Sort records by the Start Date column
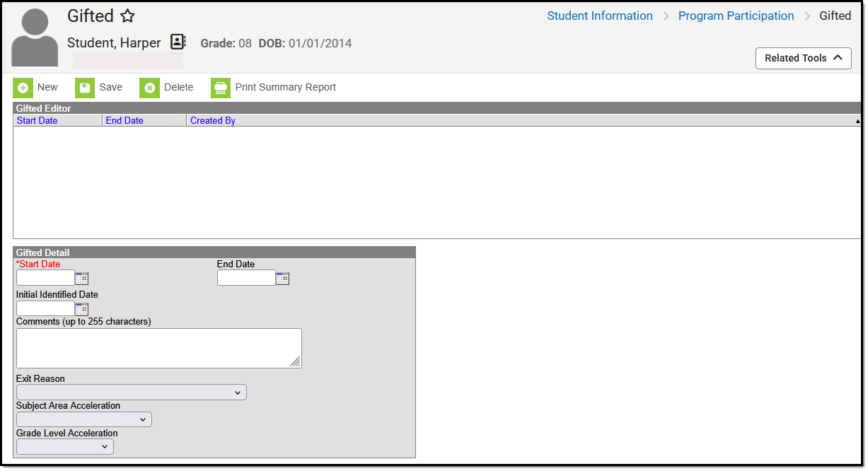This screenshot has width=868, height=471. pyautogui.click(x=36, y=120)
